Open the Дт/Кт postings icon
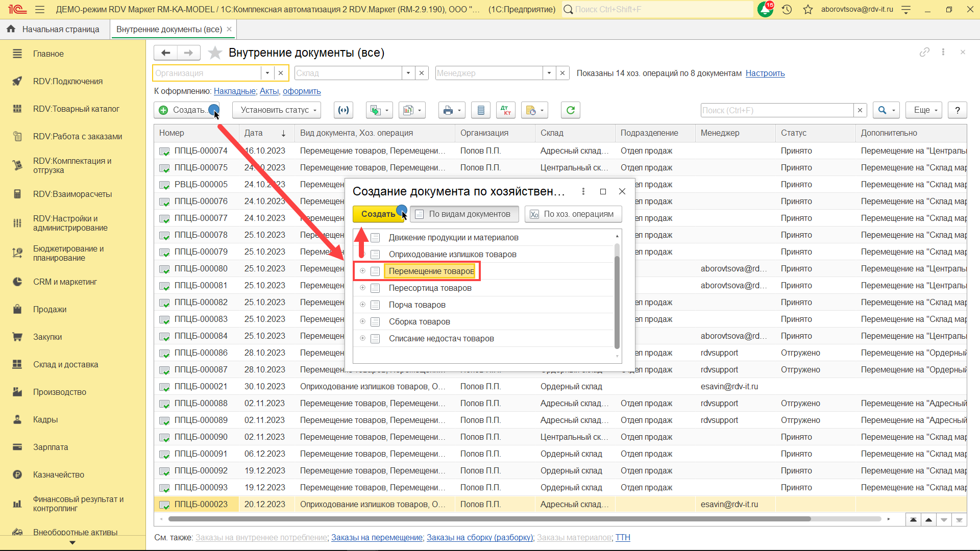 pyautogui.click(x=505, y=110)
